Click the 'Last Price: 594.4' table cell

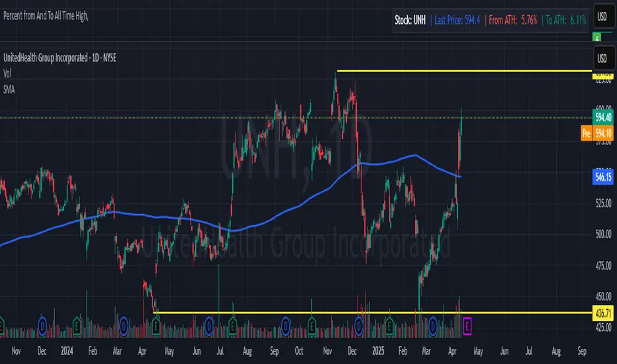(457, 20)
